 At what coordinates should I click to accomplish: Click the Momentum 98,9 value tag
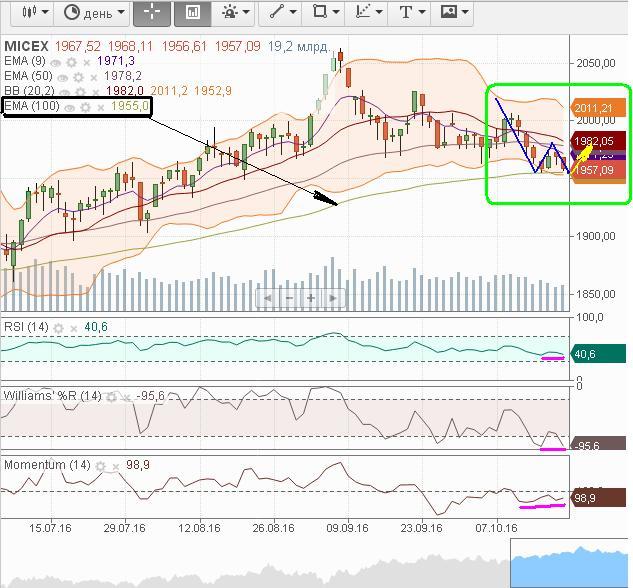point(597,498)
